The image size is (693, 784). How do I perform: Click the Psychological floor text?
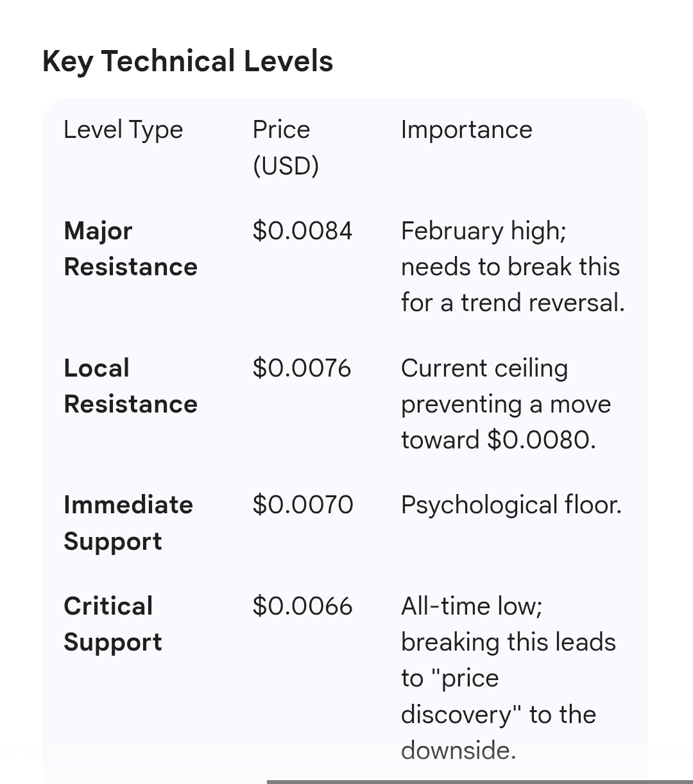tap(511, 505)
